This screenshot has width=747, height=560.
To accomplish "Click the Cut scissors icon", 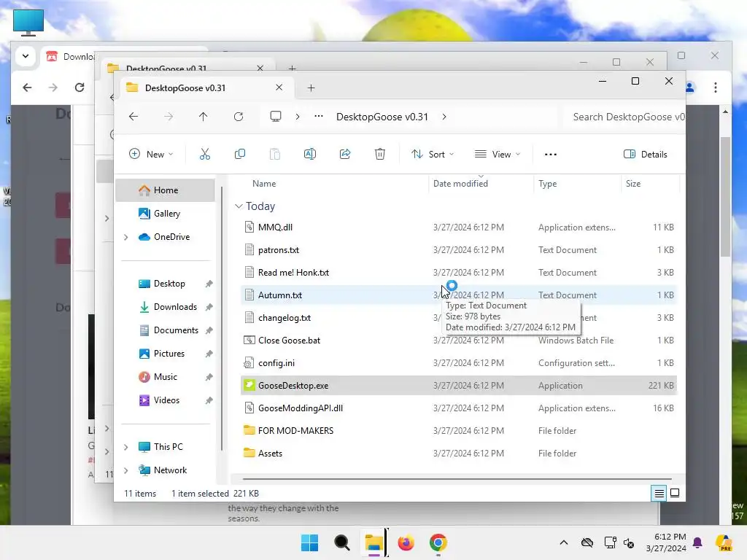I will pyautogui.click(x=205, y=155).
